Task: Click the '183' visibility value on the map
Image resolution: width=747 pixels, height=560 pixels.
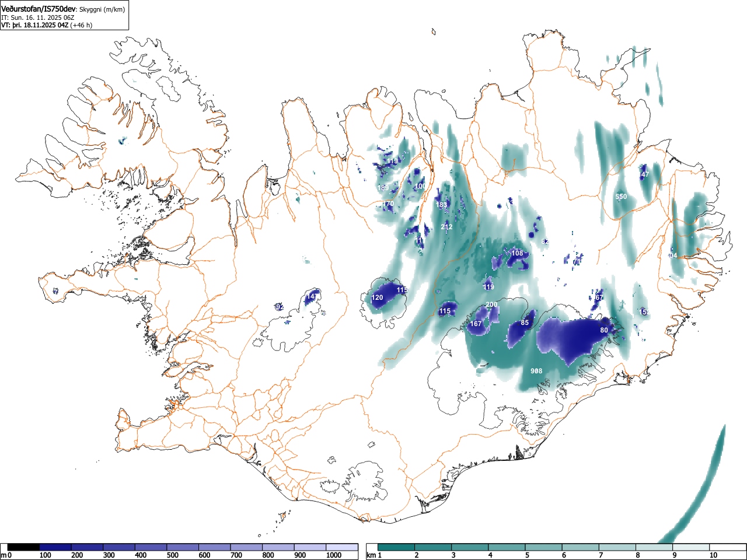Action: pyautogui.click(x=441, y=205)
